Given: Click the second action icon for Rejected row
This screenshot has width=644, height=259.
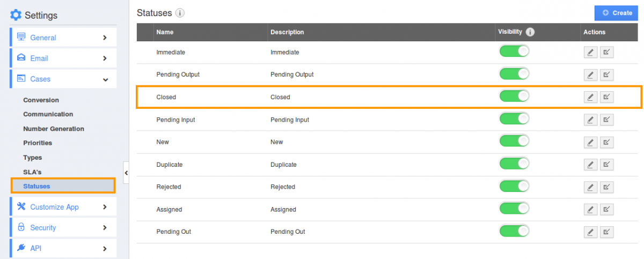Looking at the screenshot, I should point(606,187).
